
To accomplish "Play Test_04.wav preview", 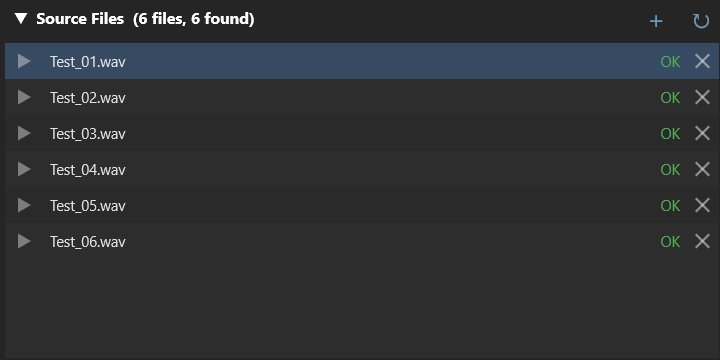I will pos(24,169).
